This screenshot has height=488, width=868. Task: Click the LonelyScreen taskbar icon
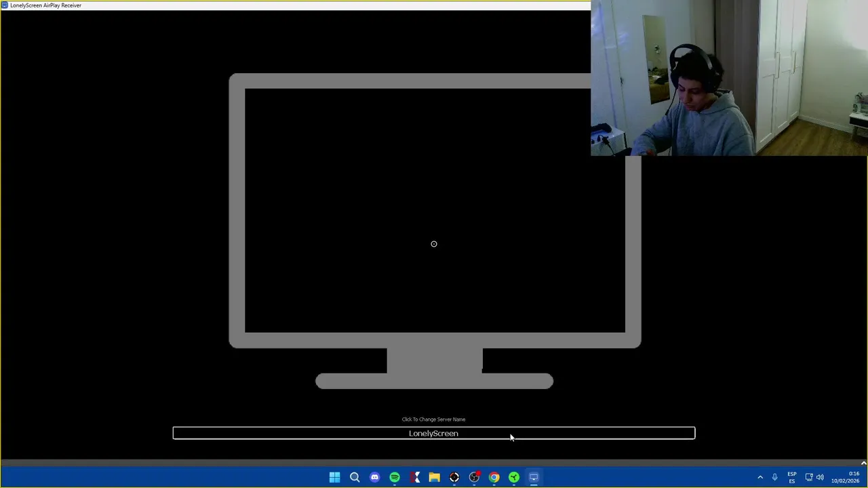[534, 477]
